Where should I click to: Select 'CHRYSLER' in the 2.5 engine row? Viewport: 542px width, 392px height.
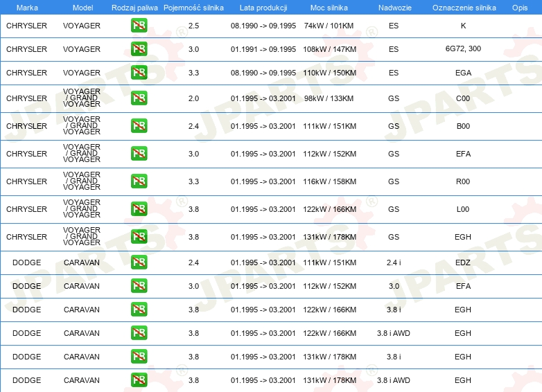(26, 26)
